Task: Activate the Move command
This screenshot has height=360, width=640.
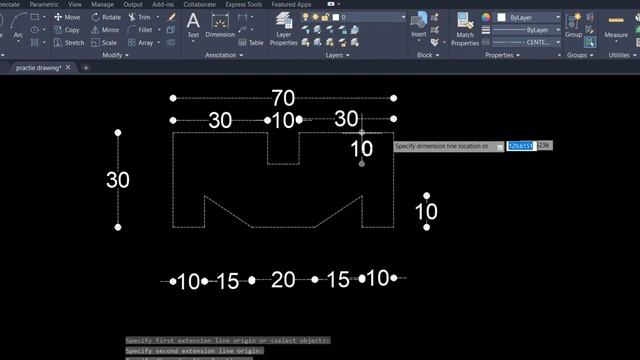Action: point(67,17)
